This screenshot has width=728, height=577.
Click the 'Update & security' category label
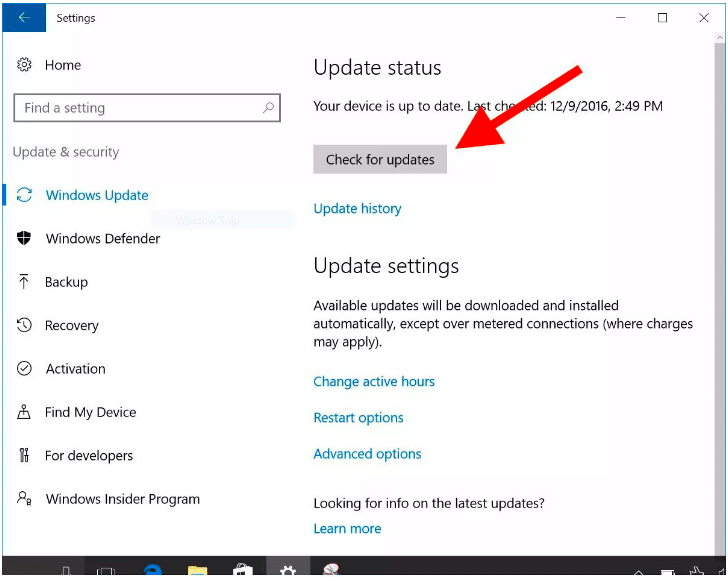[66, 152]
